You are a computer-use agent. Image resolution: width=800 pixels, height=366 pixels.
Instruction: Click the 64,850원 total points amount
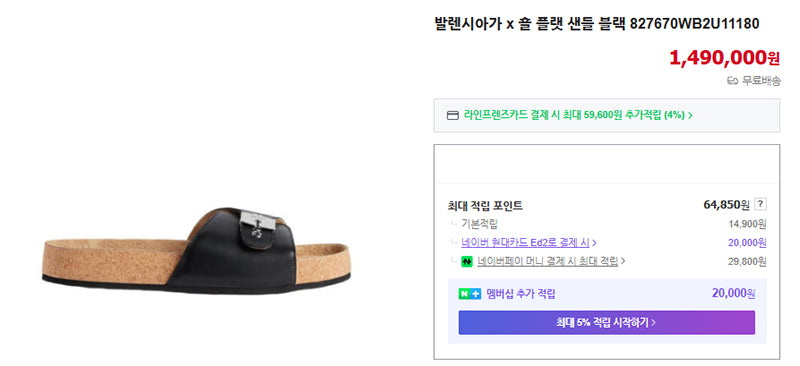(727, 205)
